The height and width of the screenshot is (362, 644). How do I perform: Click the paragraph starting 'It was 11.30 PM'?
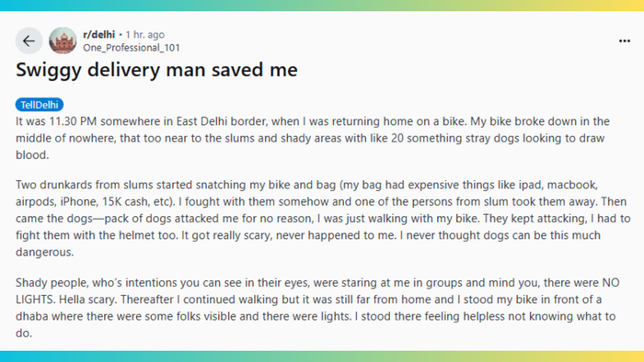point(313,138)
